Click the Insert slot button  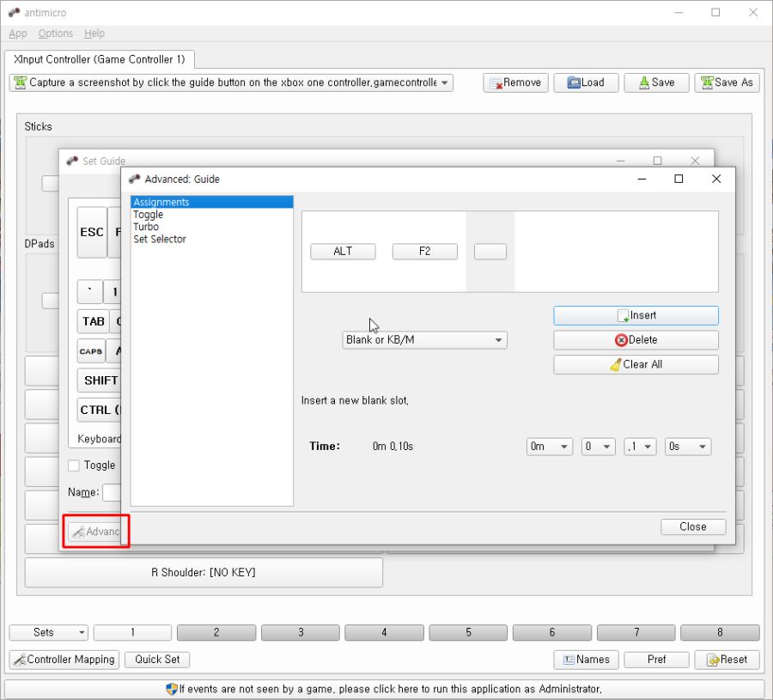tap(636, 315)
